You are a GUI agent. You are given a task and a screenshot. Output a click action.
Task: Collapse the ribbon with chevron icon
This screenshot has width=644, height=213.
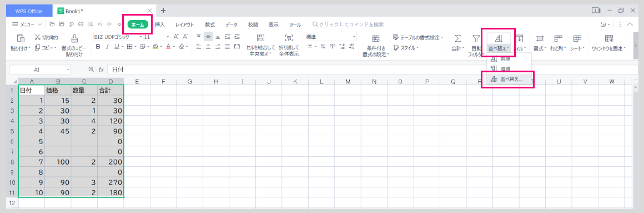coord(630,24)
